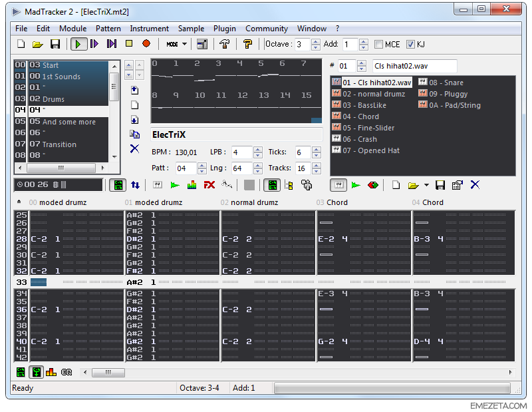
Task: Click instrument name field 'Cls hihat02.wav'
Action: (414, 66)
